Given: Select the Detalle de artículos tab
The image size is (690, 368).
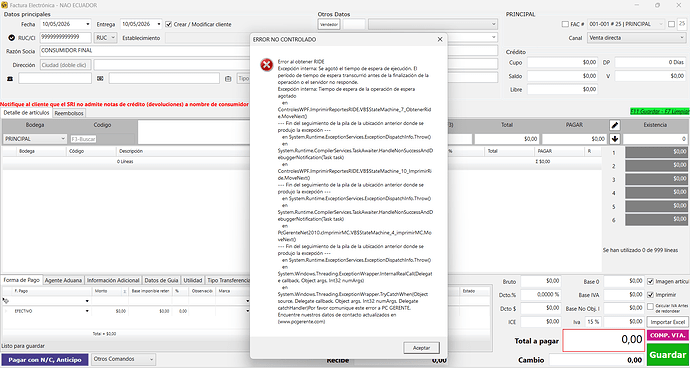Looking at the screenshot, I should tap(26, 113).
